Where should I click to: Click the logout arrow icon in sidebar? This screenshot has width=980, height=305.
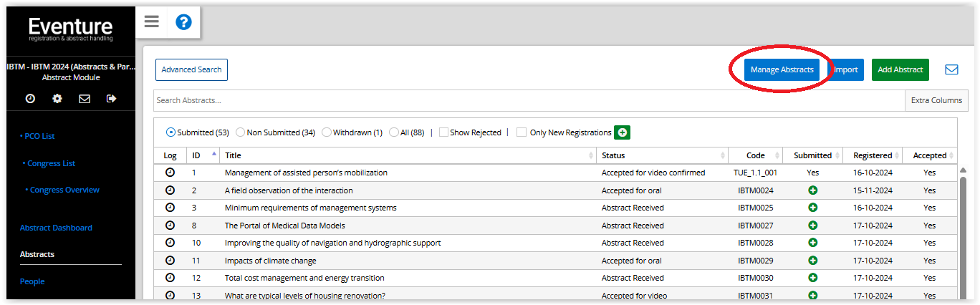pos(111,99)
